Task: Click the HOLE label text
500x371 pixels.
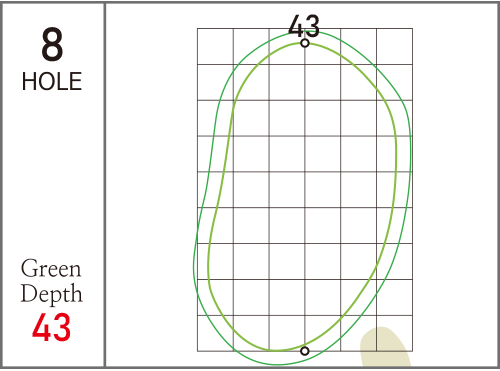Action: [52, 81]
